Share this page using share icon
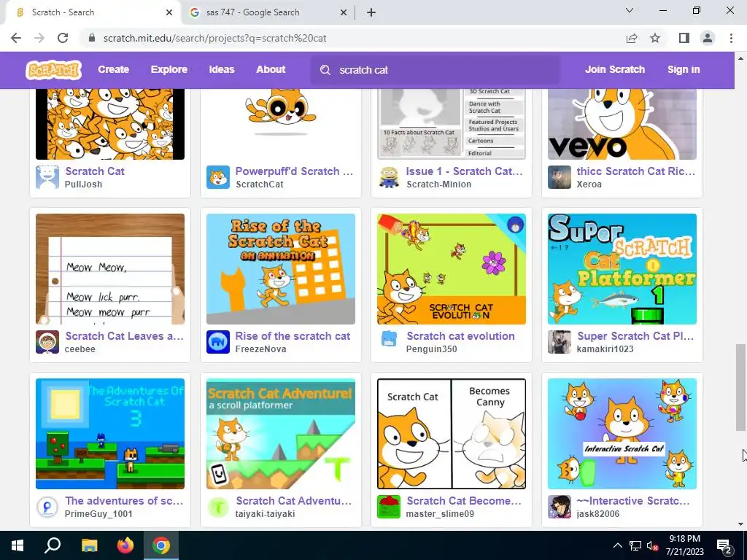This screenshot has height=560, width=747. [x=632, y=38]
